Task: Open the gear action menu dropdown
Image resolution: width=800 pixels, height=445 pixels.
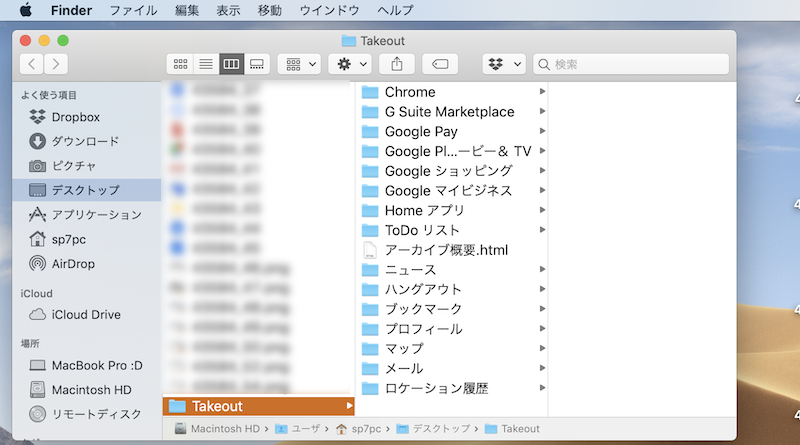Action: click(x=350, y=64)
